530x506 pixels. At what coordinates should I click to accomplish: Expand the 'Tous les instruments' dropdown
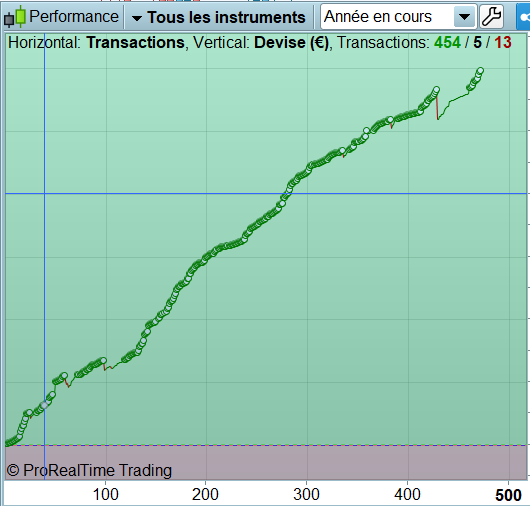219,17
